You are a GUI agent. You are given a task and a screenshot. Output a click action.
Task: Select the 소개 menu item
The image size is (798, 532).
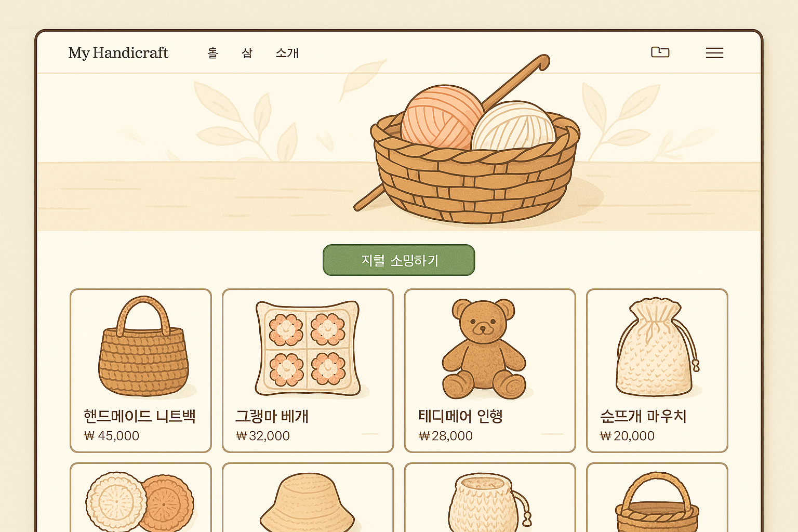pos(287,53)
